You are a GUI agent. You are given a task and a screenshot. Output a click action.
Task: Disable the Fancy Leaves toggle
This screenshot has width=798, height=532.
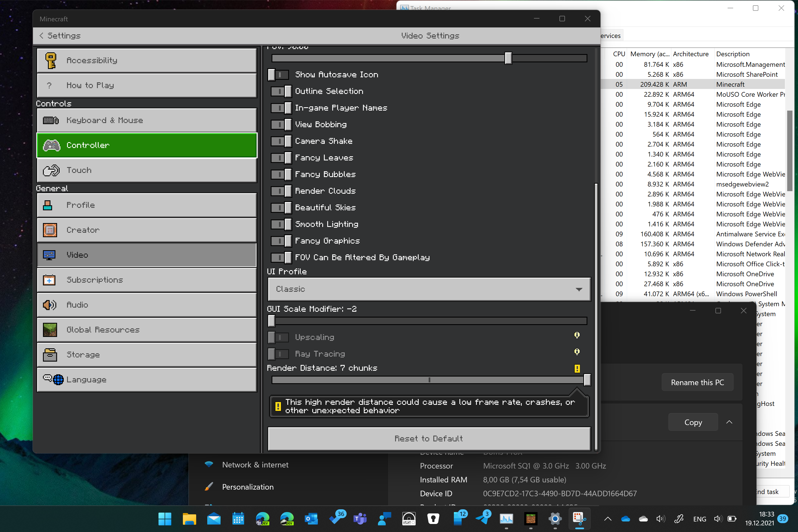tap(281, 158)
